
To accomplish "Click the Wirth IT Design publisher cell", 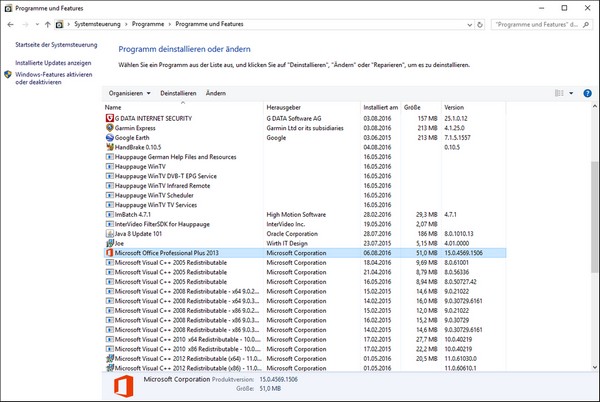I will coord(287,243).
